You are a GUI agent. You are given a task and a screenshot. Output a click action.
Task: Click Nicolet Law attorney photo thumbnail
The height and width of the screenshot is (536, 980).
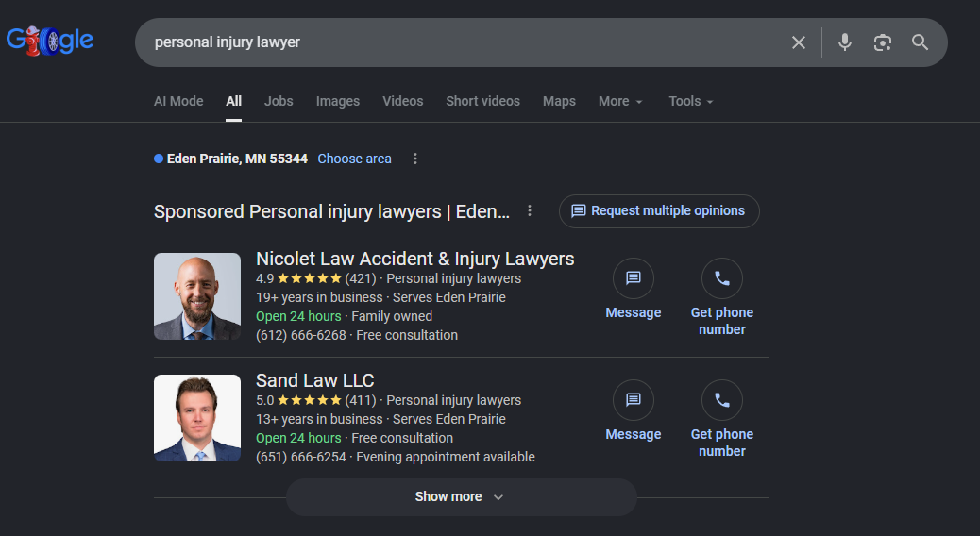197,296
